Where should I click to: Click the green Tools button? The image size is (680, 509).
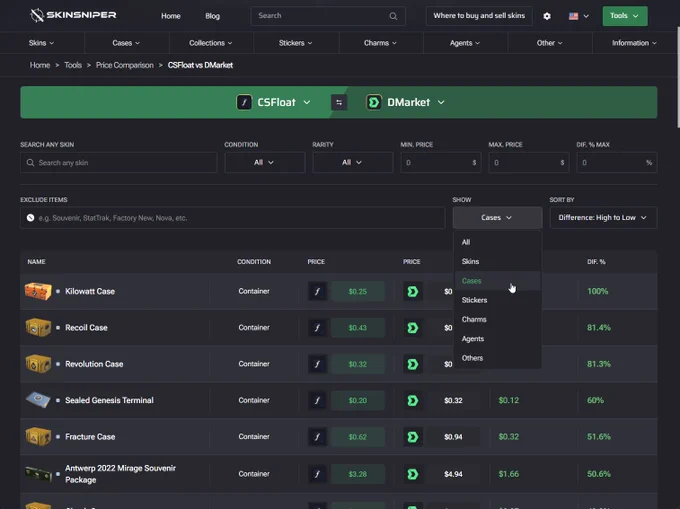click(624, 16)
